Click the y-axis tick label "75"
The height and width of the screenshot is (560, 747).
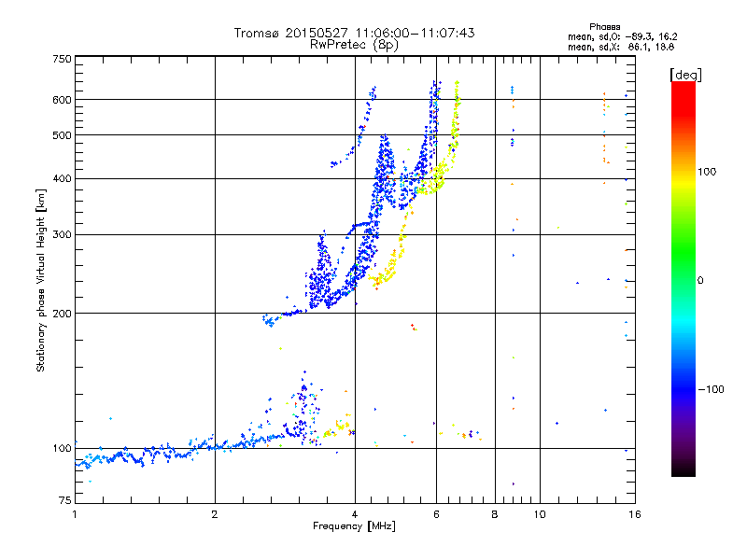click(65, 500)
